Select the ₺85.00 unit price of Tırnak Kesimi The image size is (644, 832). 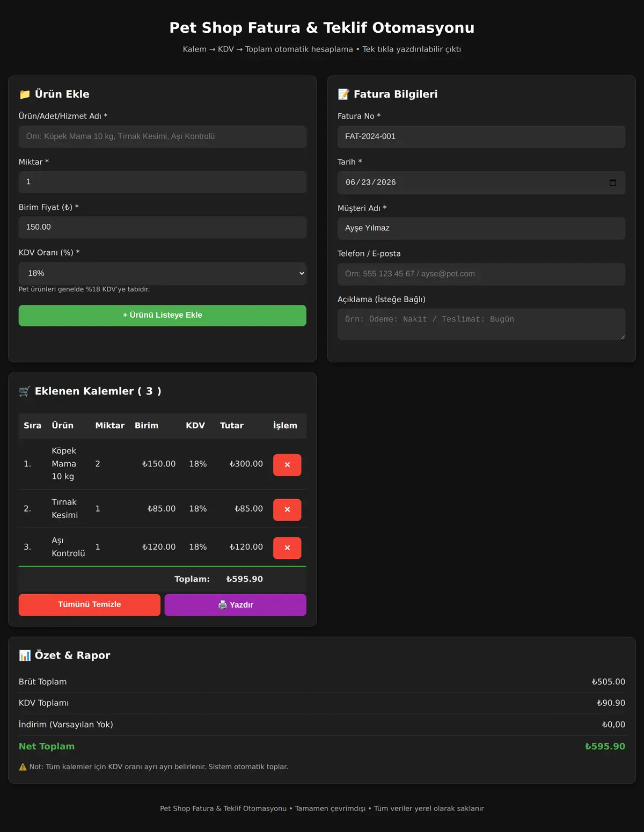(162, 508)
